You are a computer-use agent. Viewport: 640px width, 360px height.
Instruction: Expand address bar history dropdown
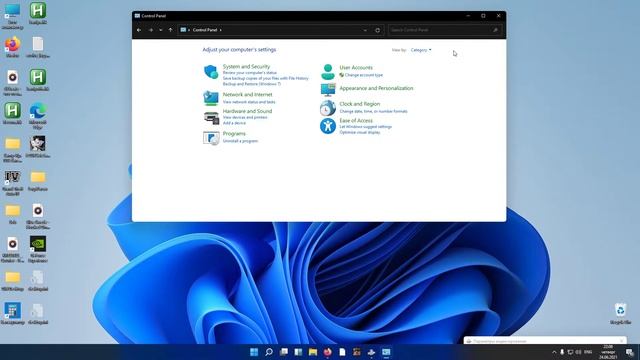click(365, 30)
